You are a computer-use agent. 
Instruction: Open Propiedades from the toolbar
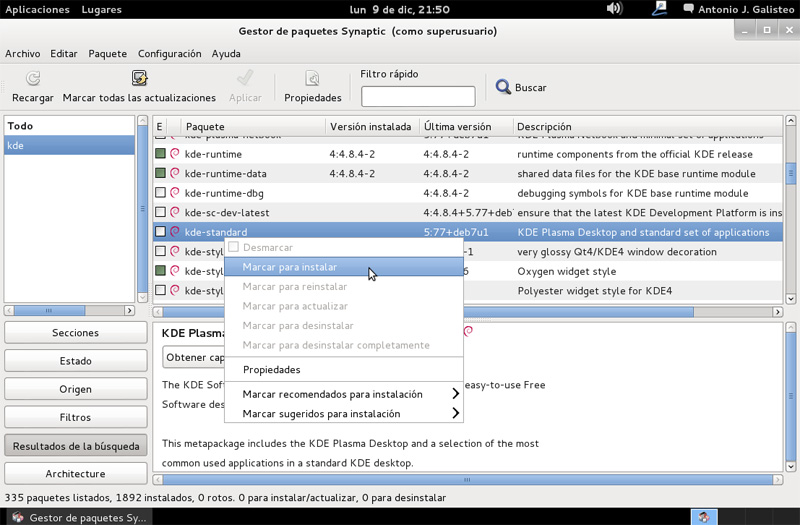312,87
